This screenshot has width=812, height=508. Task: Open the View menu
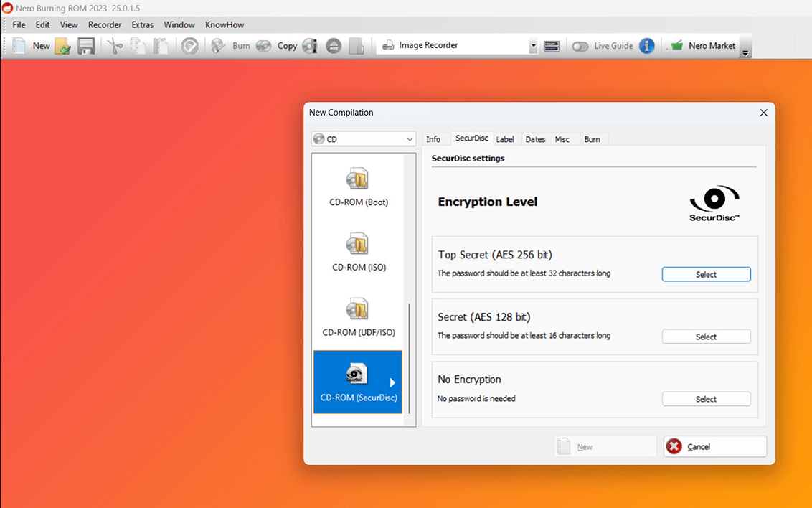(68, 24)
